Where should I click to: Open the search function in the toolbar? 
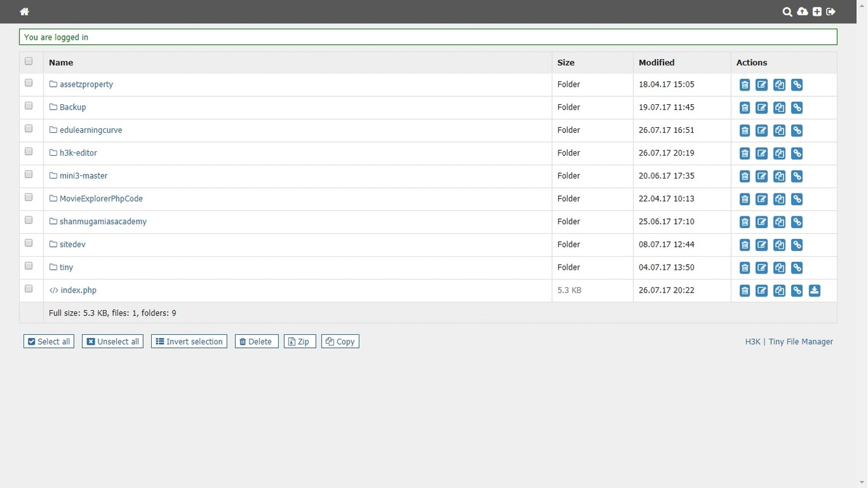pyautogui.click(x=787, y=12)
